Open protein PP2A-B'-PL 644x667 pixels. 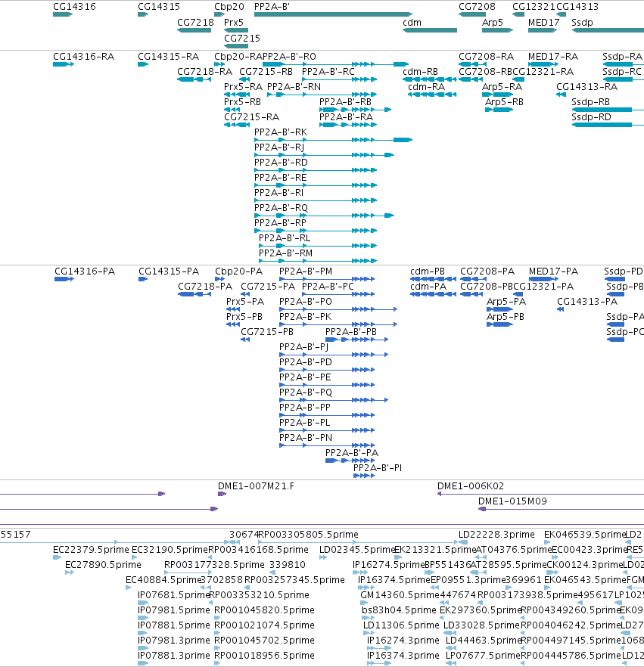(328, 430)
